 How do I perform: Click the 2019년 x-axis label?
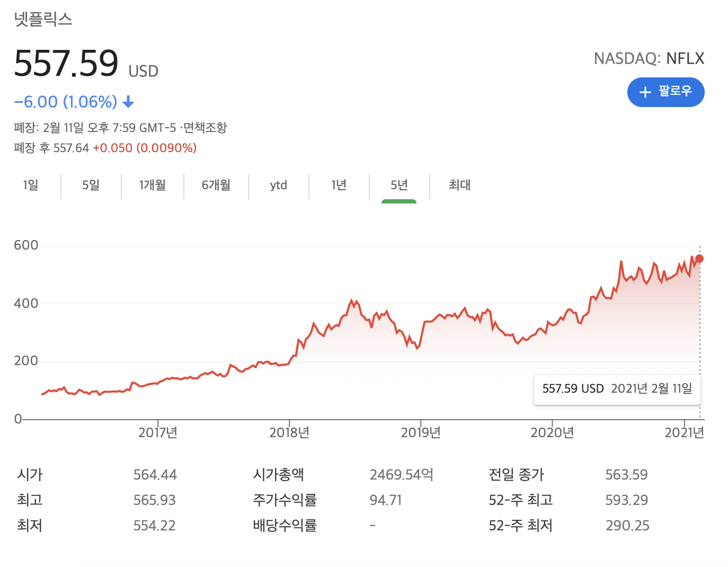[421, 433]
